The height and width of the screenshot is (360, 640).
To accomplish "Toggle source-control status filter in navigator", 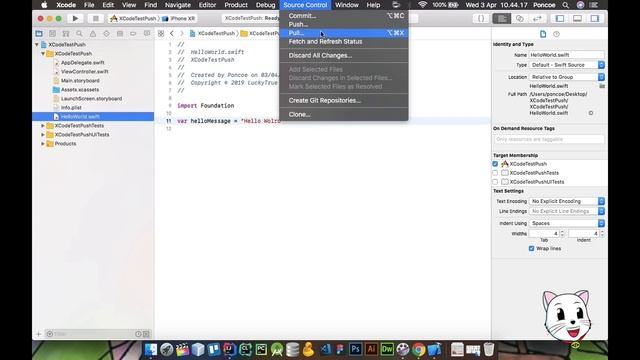I will click(147, 334).
